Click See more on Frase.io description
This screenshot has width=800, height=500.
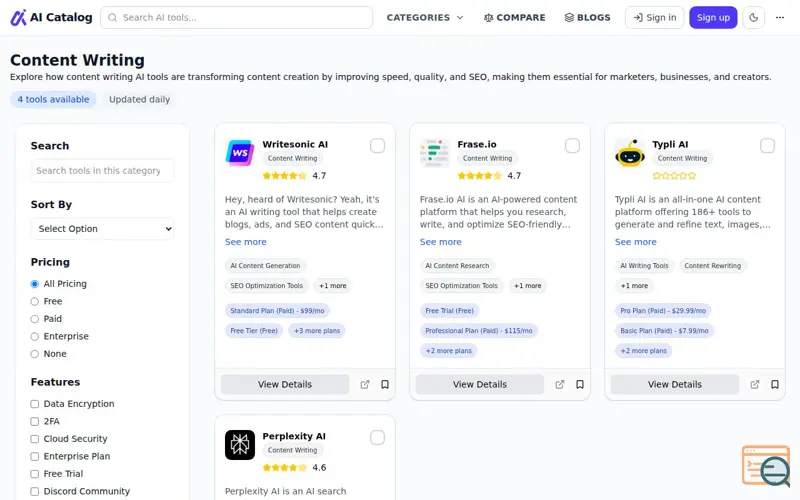(440, 242)
